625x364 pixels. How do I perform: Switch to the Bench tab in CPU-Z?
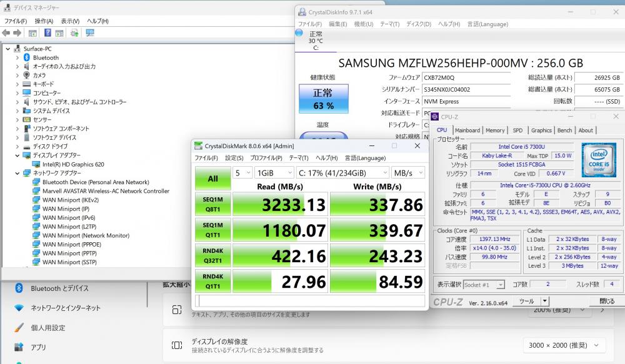click(564, 130)
